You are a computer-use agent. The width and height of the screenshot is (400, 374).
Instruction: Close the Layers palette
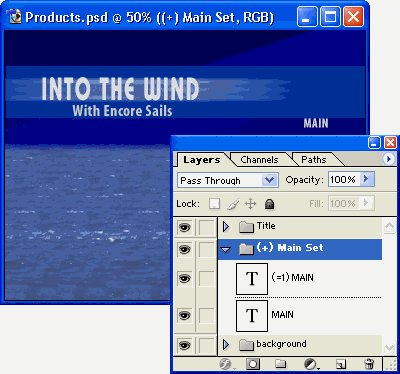click(x=390, y=143)
